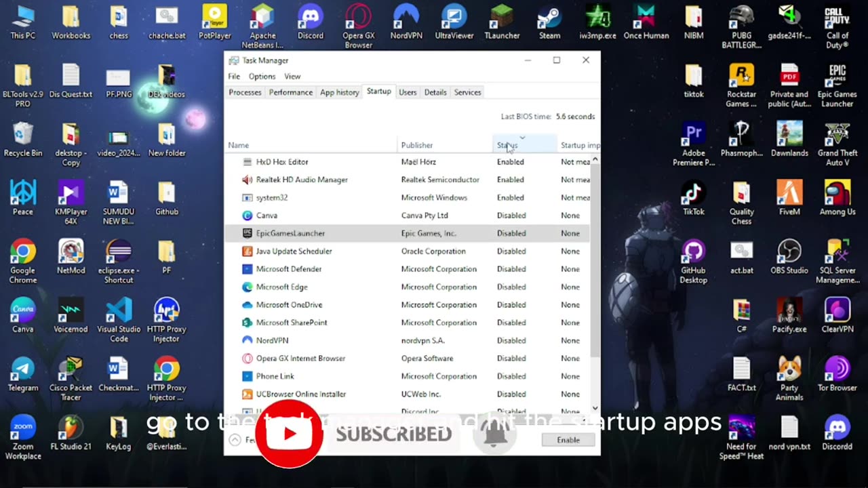Select NordVPN startup entry in list
Screen dimensions: 868x488
(x=408, y=340)
